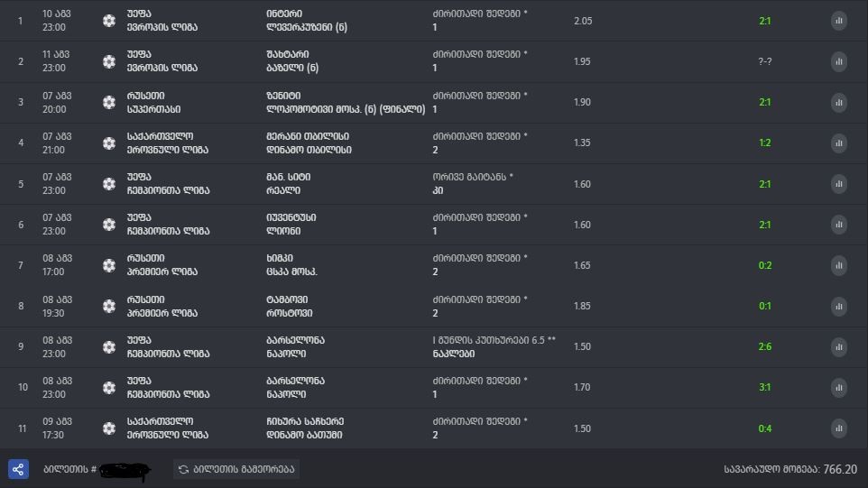
Task: Click the ?-? pending score in row 2
Action: (764, 61)
